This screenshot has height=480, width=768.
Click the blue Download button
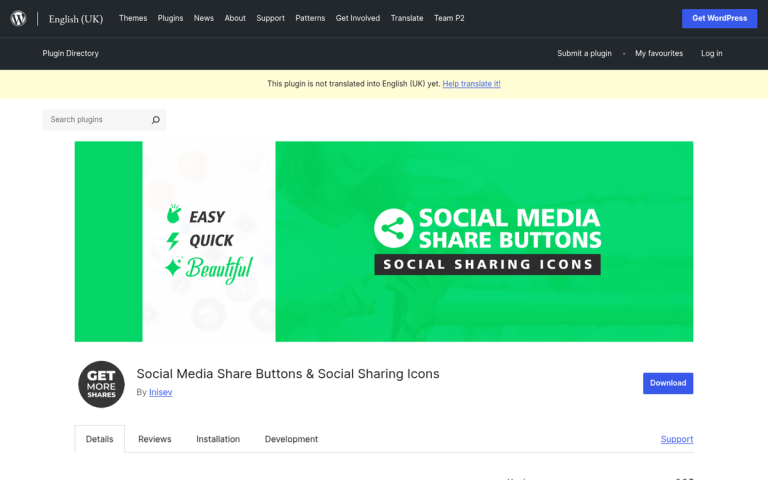(x=668, y=383)
